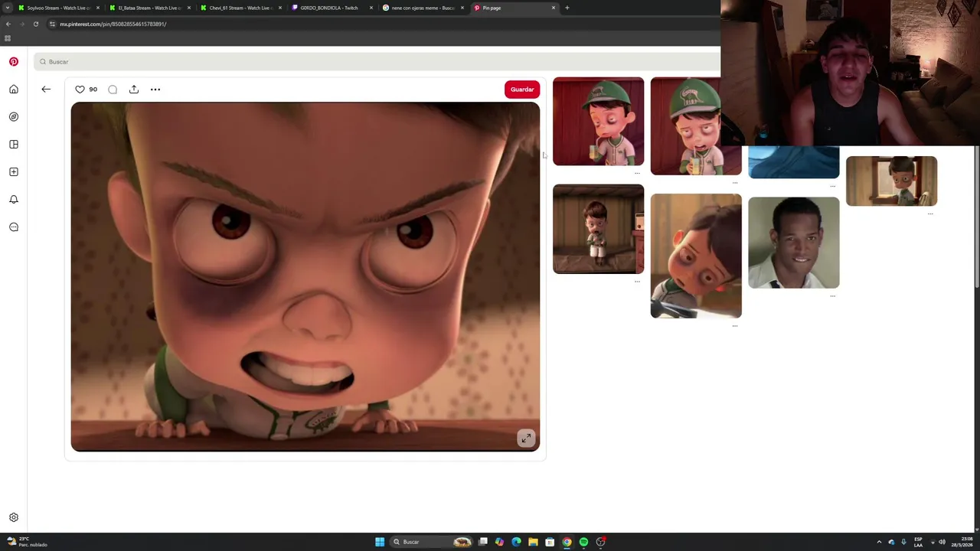Open the 23:08 clock and date flyout

click(962, 542)
